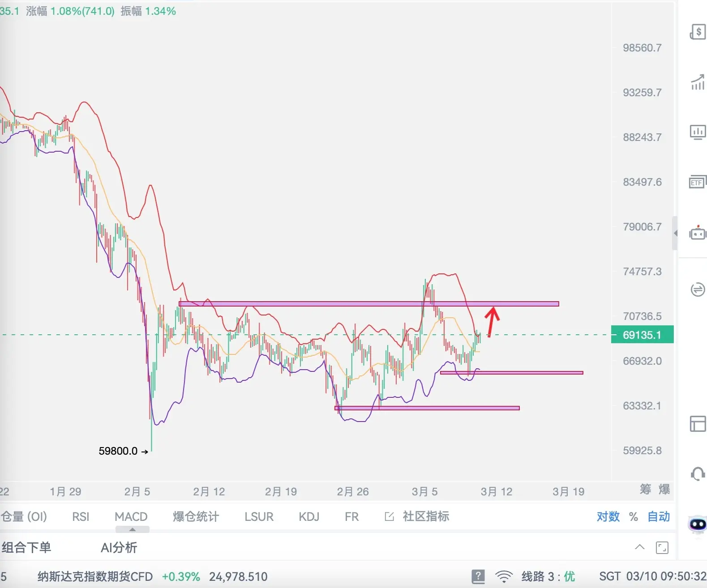Click the 66932.0 price axis label

click(642, 361)
